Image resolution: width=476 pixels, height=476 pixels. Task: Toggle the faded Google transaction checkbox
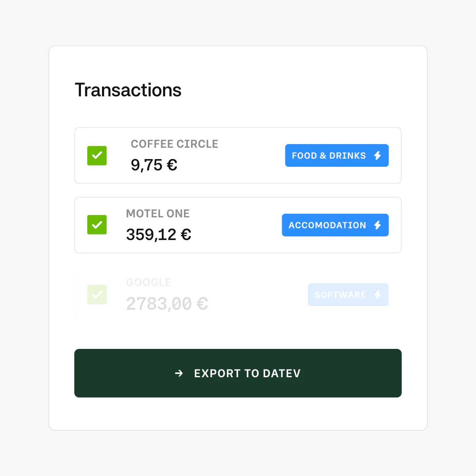(x=97, y=295)
